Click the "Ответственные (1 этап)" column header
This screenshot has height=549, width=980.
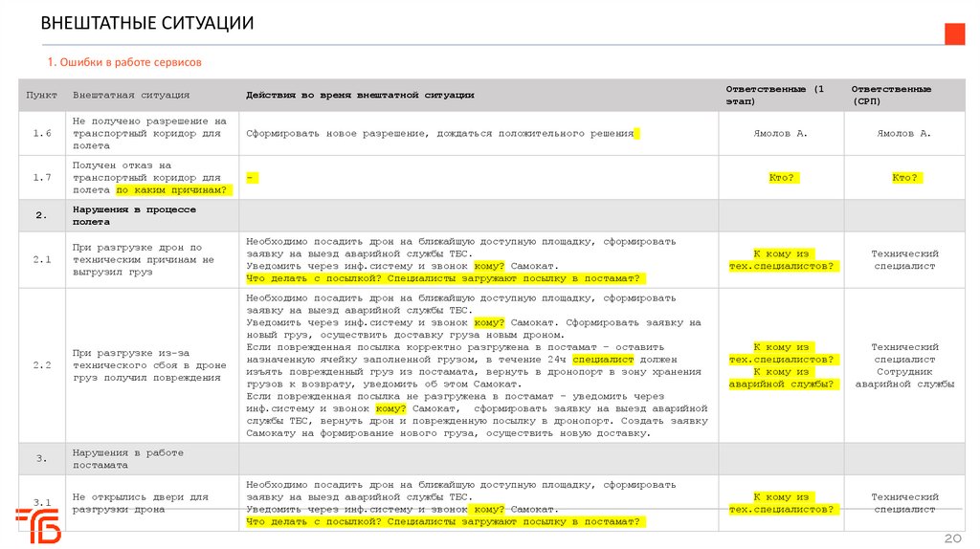(775, 95)
